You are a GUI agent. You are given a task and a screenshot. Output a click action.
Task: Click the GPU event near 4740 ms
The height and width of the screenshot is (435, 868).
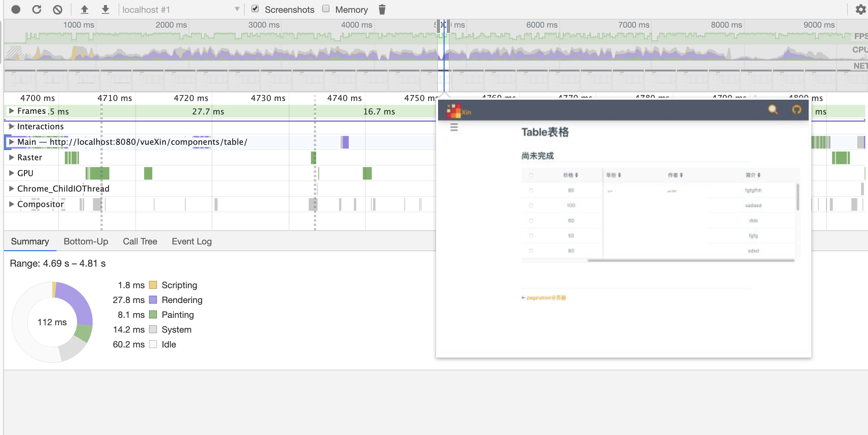tap(367, 173)
